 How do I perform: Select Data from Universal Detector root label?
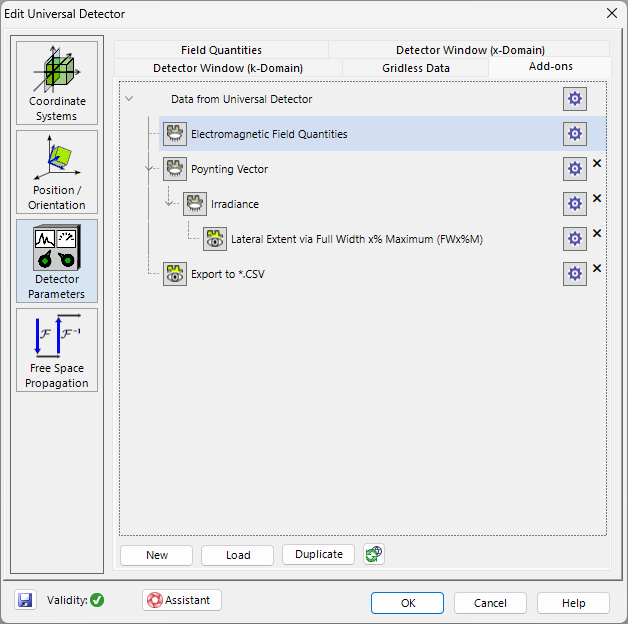click(242, 99)
